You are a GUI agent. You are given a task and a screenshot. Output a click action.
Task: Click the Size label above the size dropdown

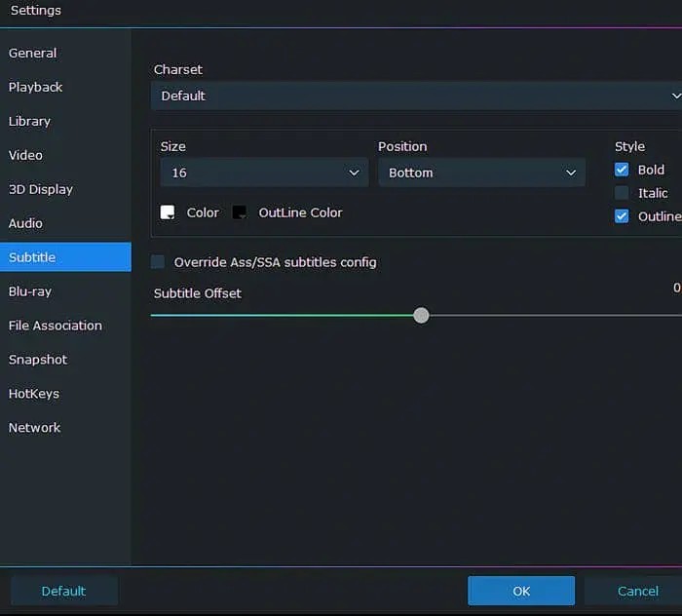click(173, 146)
